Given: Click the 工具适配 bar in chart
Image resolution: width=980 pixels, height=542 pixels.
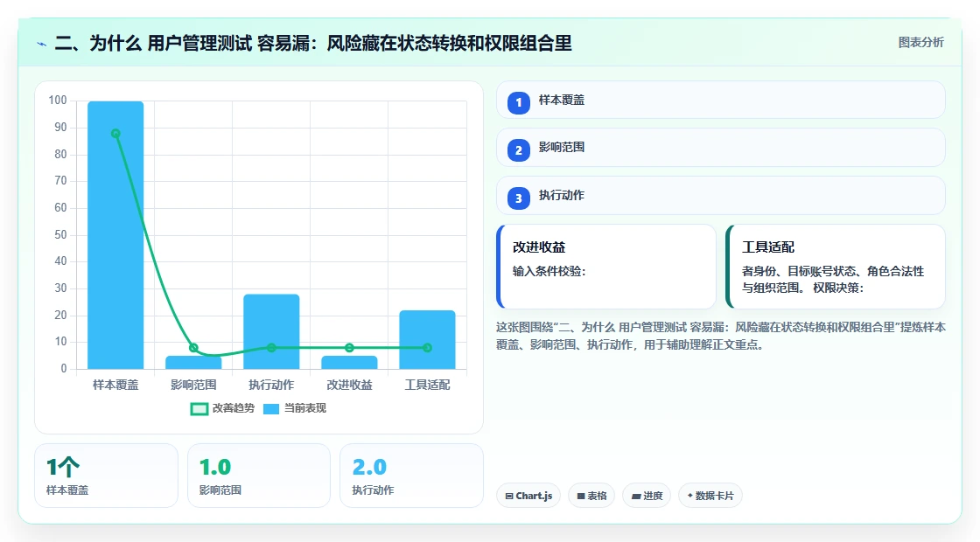Looking at the screenshot, I should pyautogui.click(x=428, y=340).
